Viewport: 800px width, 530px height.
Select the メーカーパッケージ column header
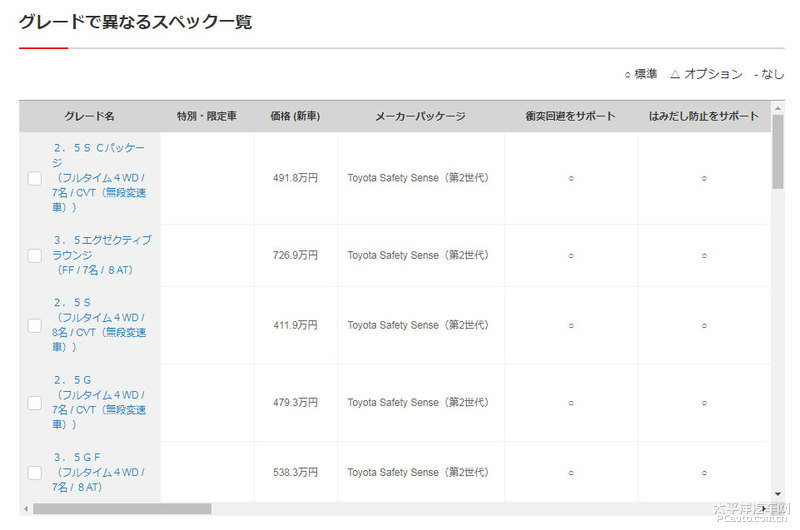tap(420, 117)
